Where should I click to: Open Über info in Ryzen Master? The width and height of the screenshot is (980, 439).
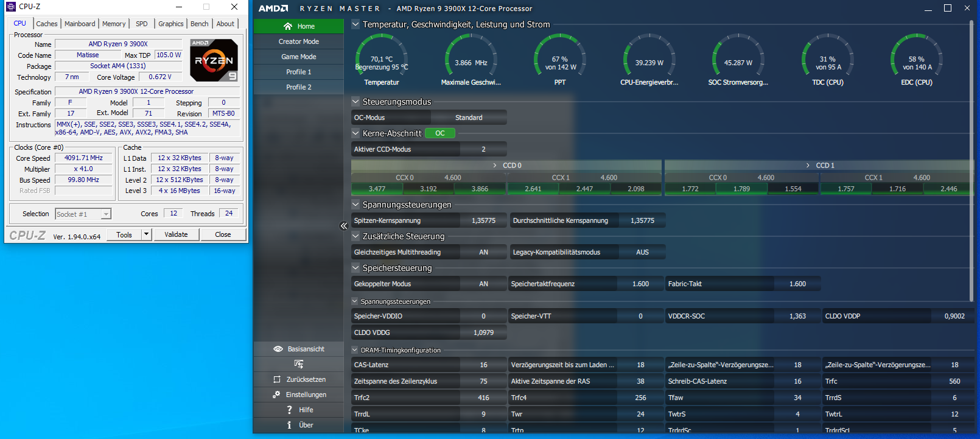pos(298,425)
